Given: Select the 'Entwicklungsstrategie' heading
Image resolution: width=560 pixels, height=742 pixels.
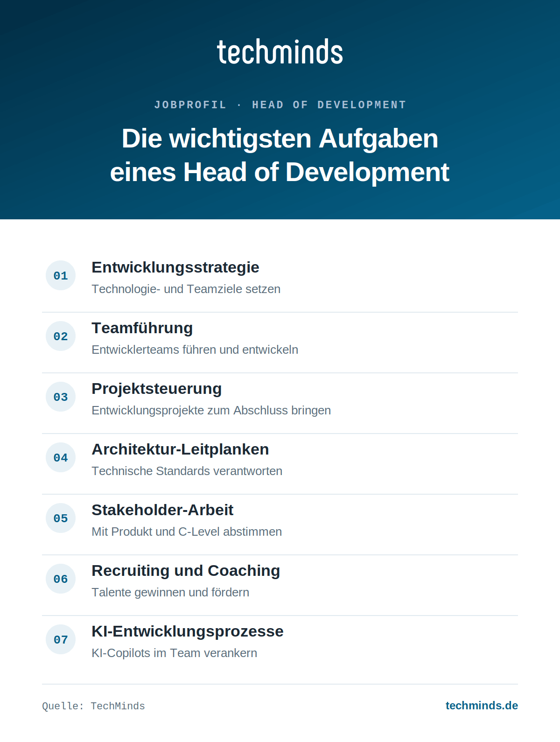Looking at the screenshot, I should [175, 267].
